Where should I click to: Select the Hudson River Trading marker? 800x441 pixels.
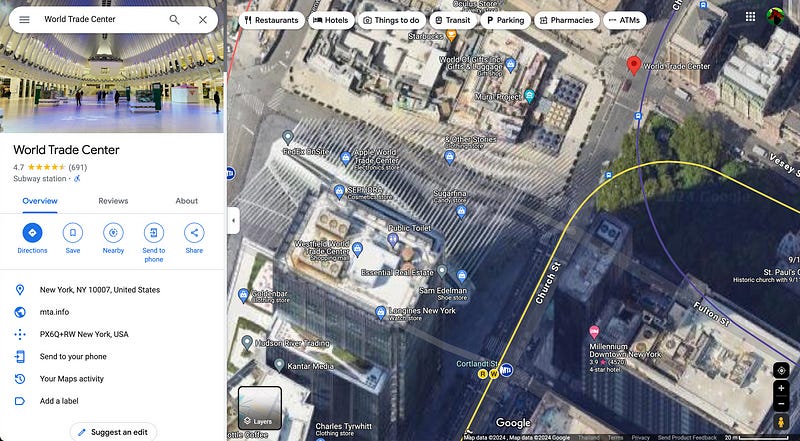point(247,341)
